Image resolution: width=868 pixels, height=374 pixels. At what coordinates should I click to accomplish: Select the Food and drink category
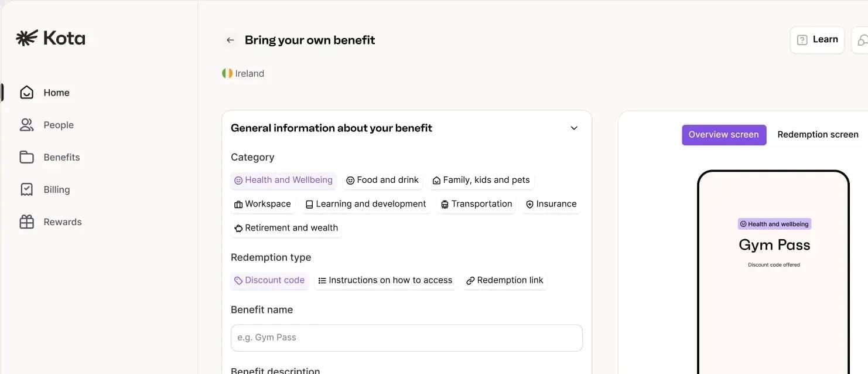pos(382,180)
